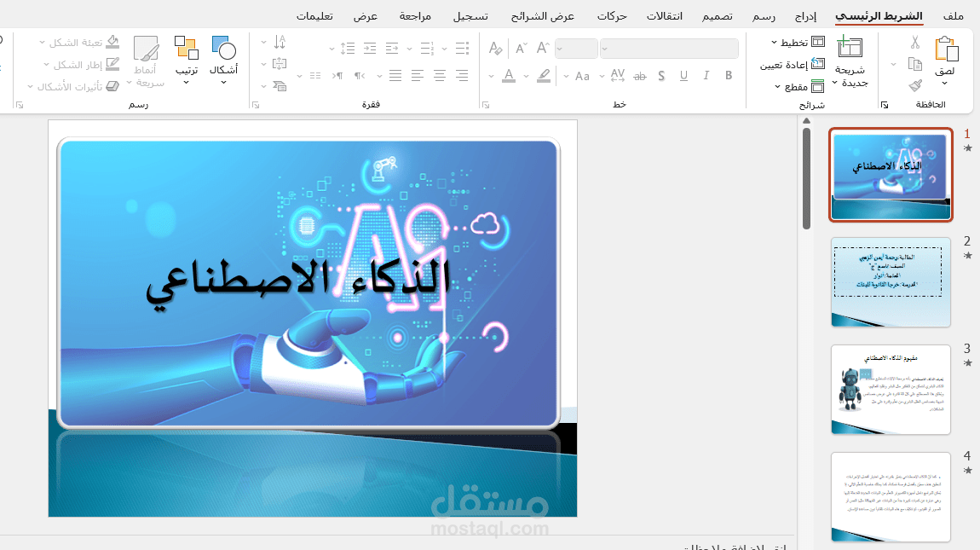Toggle Justify paragraph alignment
Viewport: 980px width, 550px height.
pos(395,76)
